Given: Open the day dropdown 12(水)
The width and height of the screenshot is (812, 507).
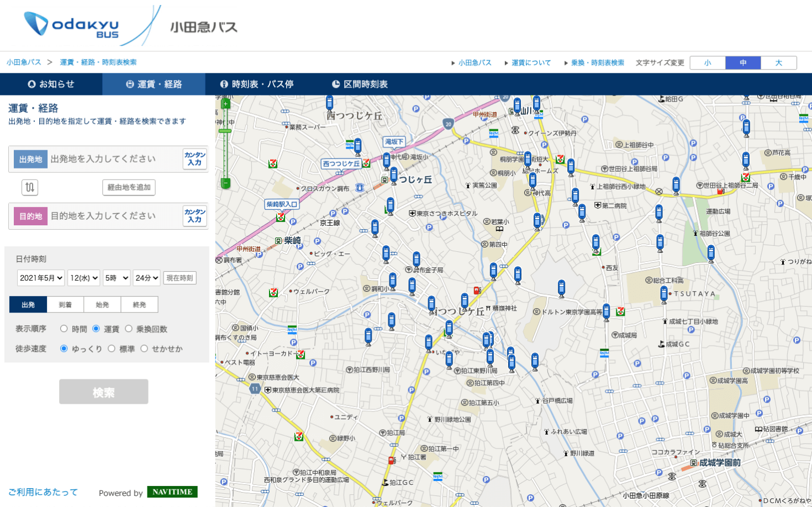Looking at the screenshot, I should point(84,278).
